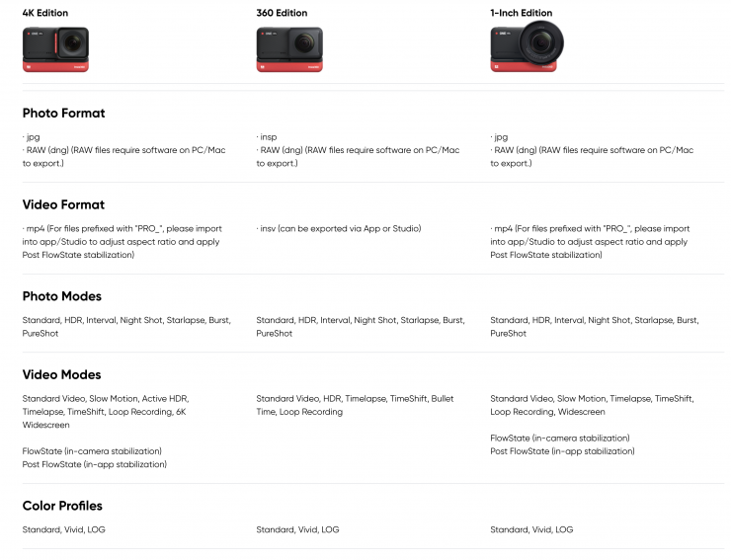Click the jpg entry under 4K Edition
This screenshot has width=731, height=560.
click(x=31, y=137)
